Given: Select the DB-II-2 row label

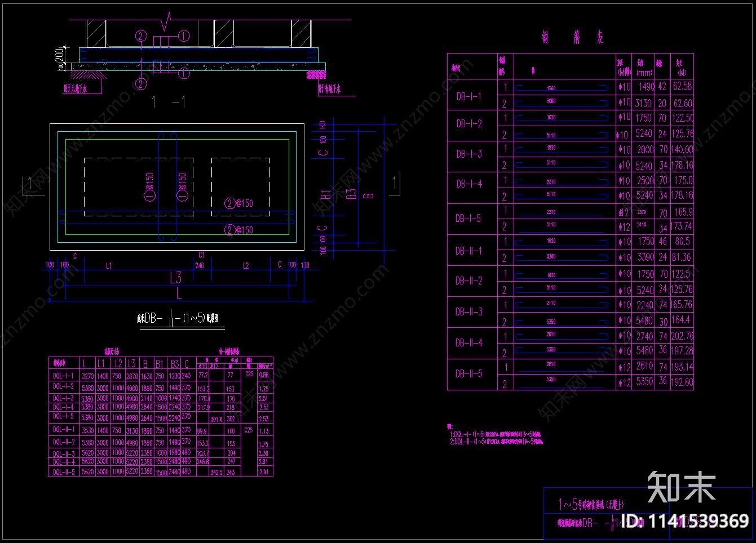Looking at the screenshot, I should click(469, 281).
